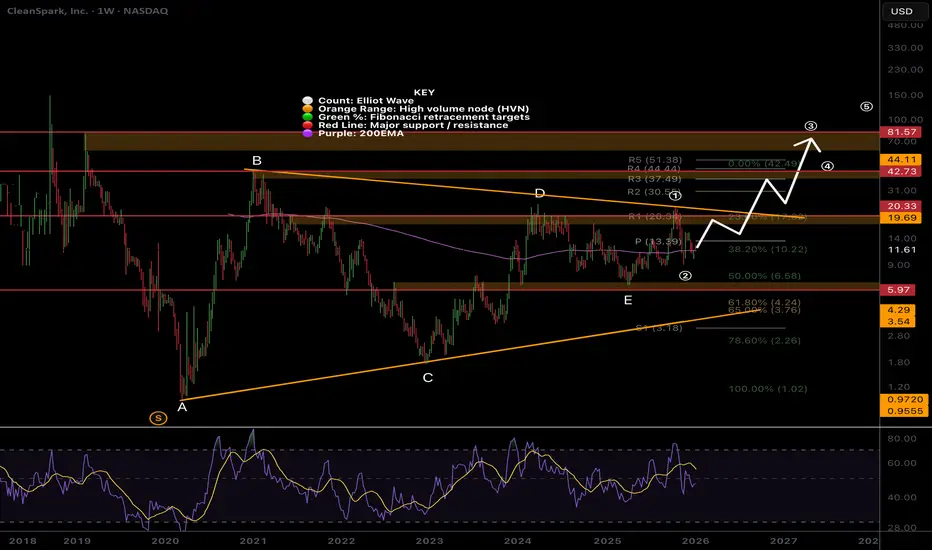Screen dimensions: 932x550
Task: Click the 'Orange Range: High volume node (HVN)' text
Action: coord(423,109)
